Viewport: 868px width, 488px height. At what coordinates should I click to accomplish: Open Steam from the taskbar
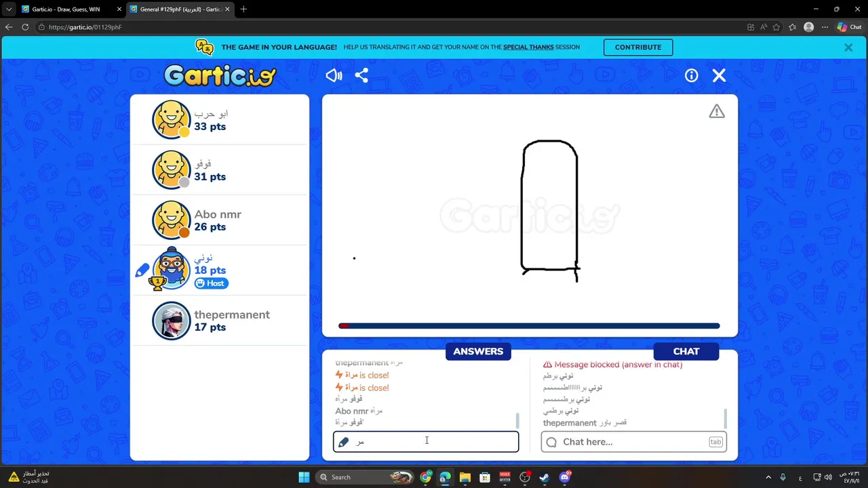pos(544,477)
